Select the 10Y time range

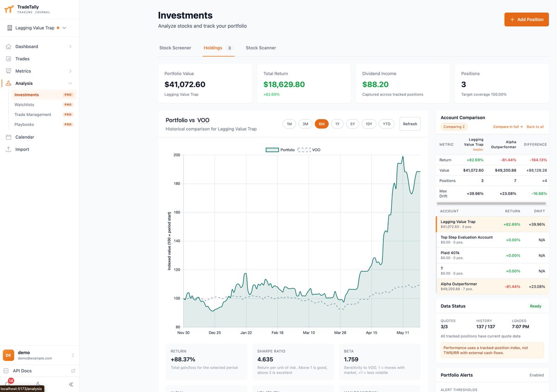pos(369,124)
